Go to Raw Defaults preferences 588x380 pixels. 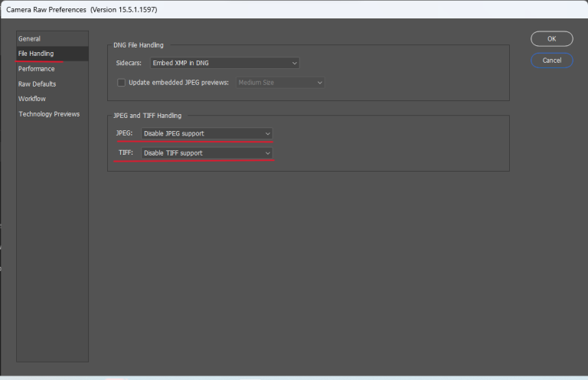pyautogui.click(x=38, y=84)
